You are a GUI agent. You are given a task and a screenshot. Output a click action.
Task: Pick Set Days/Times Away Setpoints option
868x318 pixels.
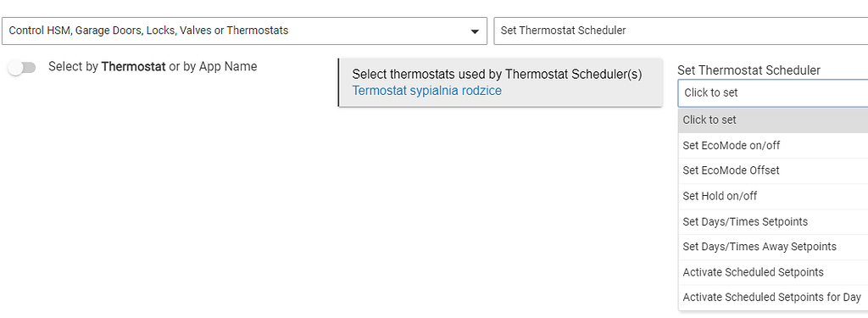click(773, 247)
